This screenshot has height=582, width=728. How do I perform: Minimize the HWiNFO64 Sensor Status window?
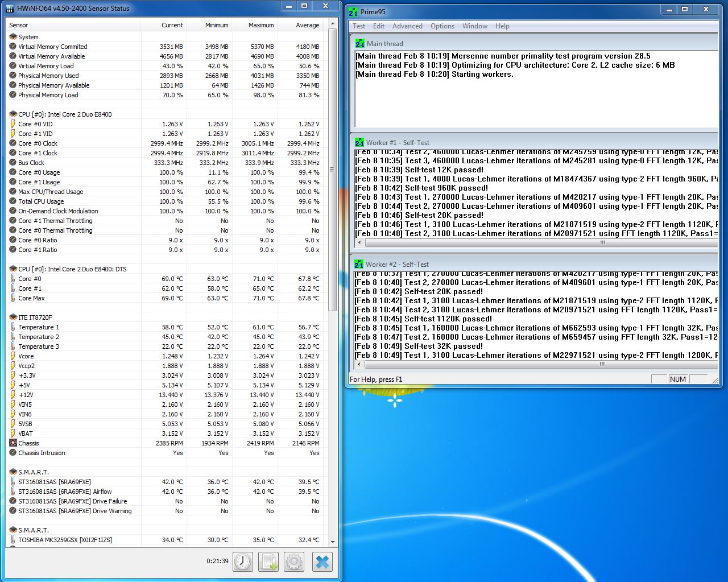288,6
